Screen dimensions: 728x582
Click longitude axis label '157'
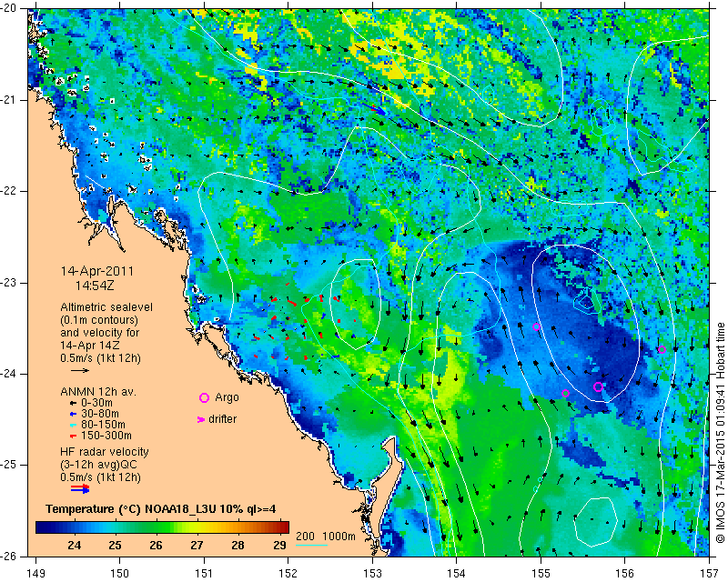point(709,574)
